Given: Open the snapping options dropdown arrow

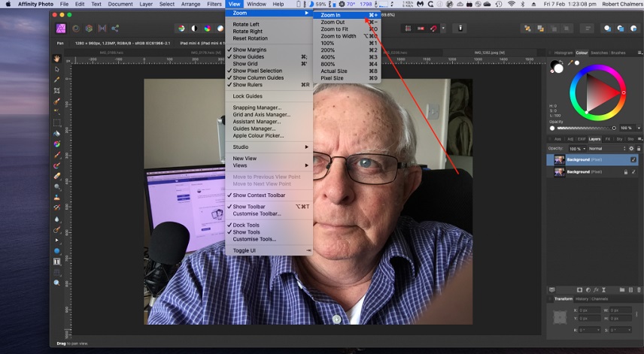Looking at the screenshot, I should 443,29.
